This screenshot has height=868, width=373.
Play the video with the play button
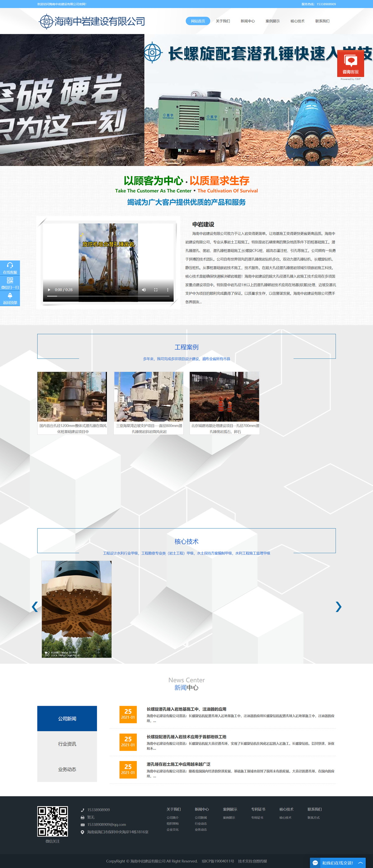click(49, 290)
